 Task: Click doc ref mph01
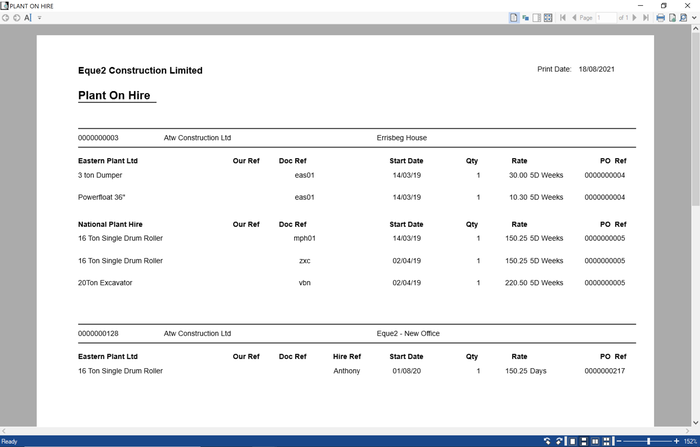click(x=304, y=238)
